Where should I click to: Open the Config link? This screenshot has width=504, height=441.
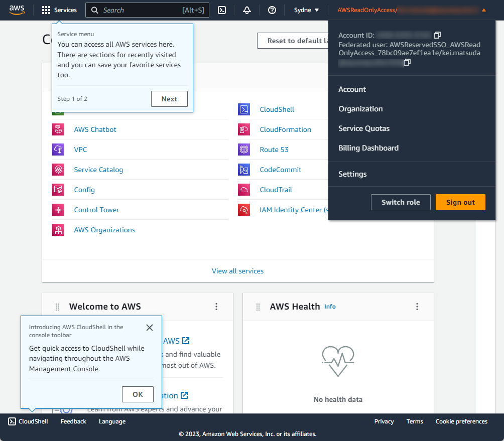pos(84,190)
